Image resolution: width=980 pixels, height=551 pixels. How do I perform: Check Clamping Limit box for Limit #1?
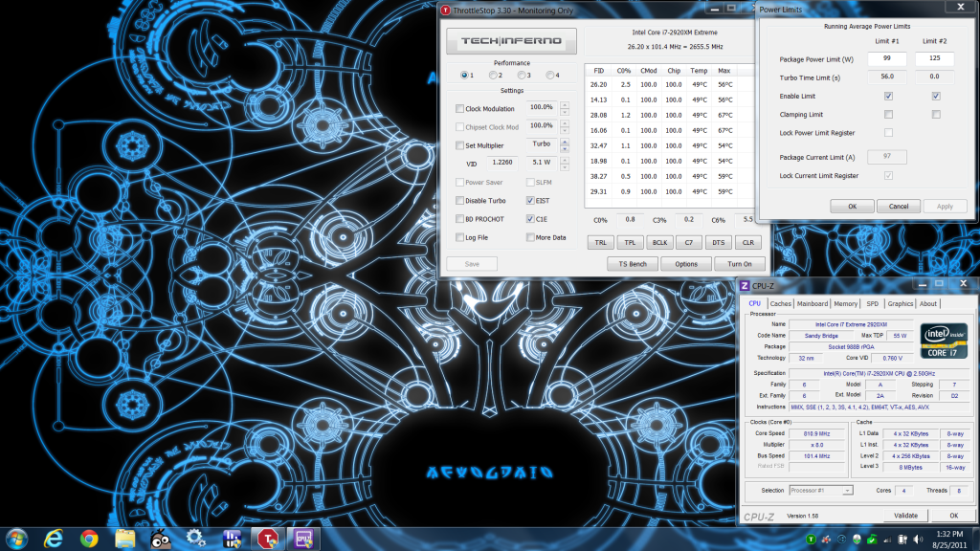(x=888, y=115)
